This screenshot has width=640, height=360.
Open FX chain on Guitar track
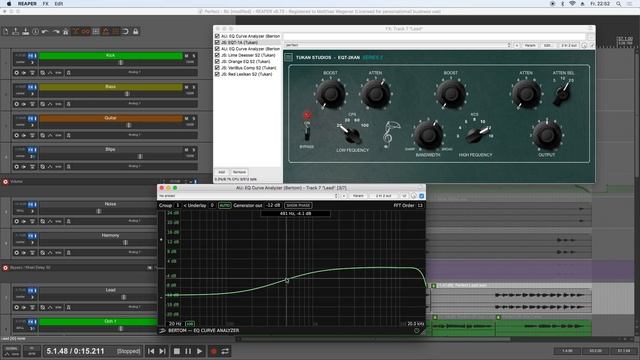pyautogui.click(x=31, y=118)
